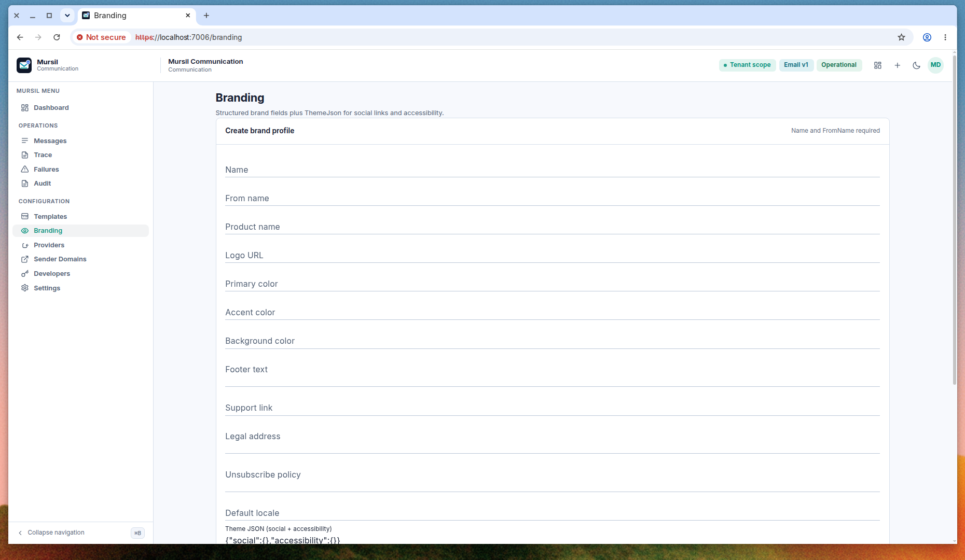Image resolution: width=965 pixels, height=560 pixels.
Task: Bookmark this page with star icon
Action: [x=901, y=37]
